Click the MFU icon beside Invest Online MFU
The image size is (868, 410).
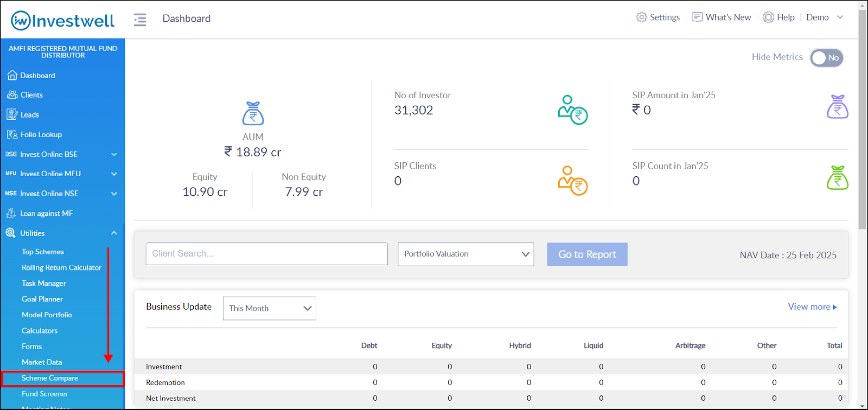point(11,174)
